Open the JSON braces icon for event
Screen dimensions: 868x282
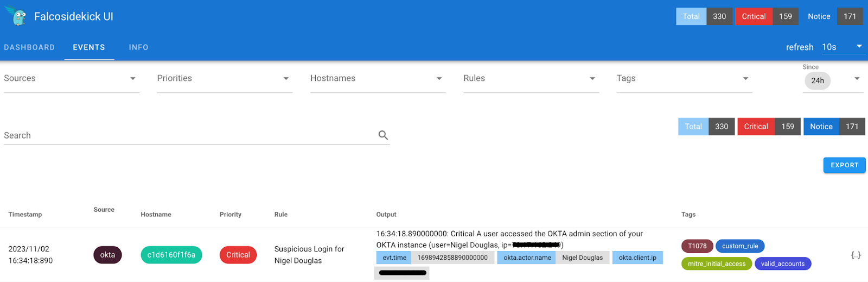[856, 255]
